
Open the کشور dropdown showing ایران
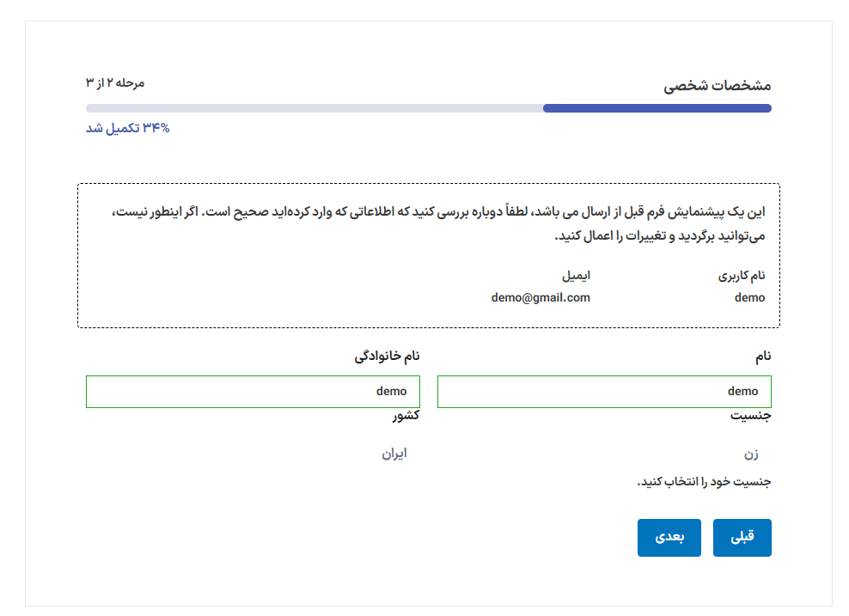coord(253,454)
